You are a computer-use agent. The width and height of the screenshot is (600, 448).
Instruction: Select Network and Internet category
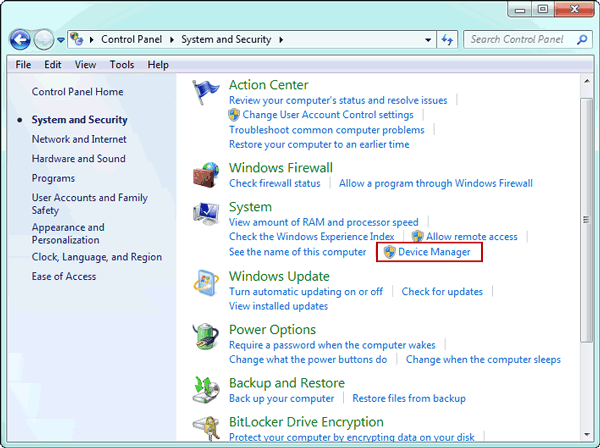79,139
